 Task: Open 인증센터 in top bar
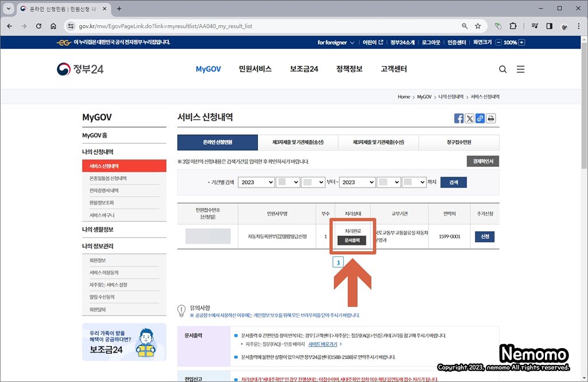(457, 42)
